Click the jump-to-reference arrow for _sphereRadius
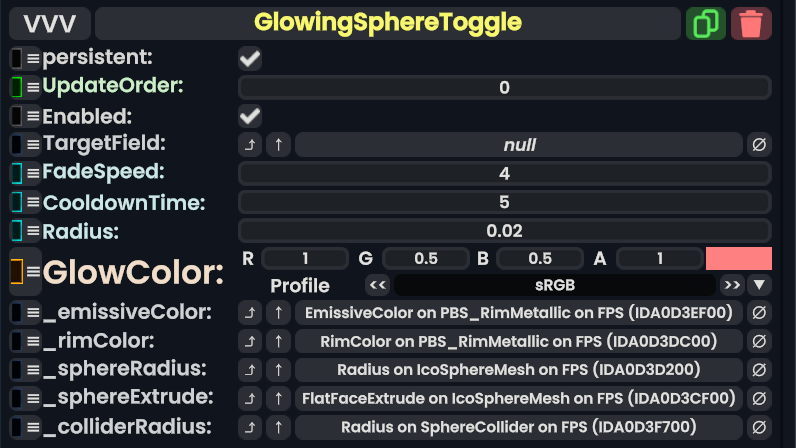The image size is (796, 448). pos(251,370)
